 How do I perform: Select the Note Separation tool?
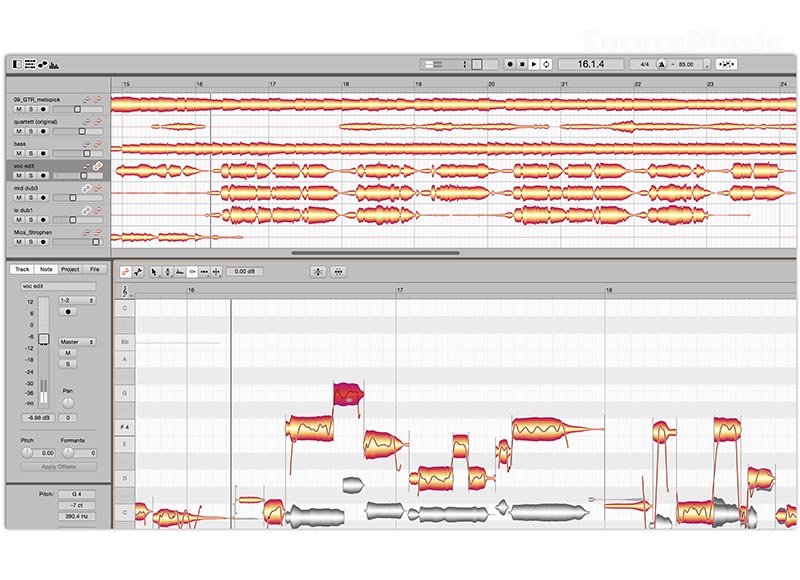(216, 272)
